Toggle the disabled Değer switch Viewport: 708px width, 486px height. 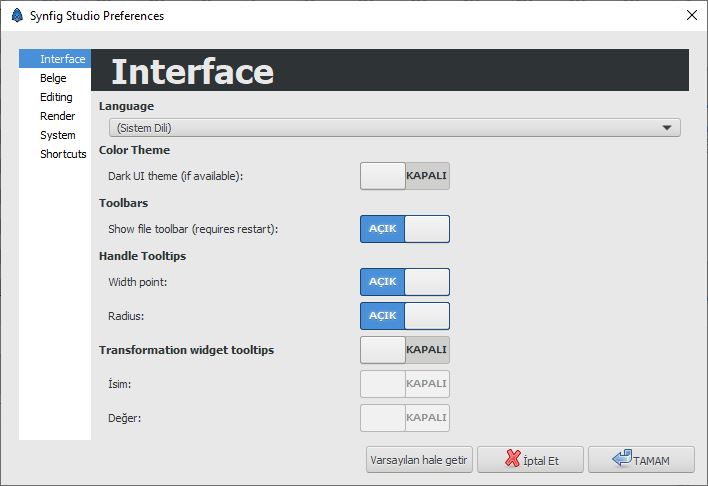click(x=405, y=418)
